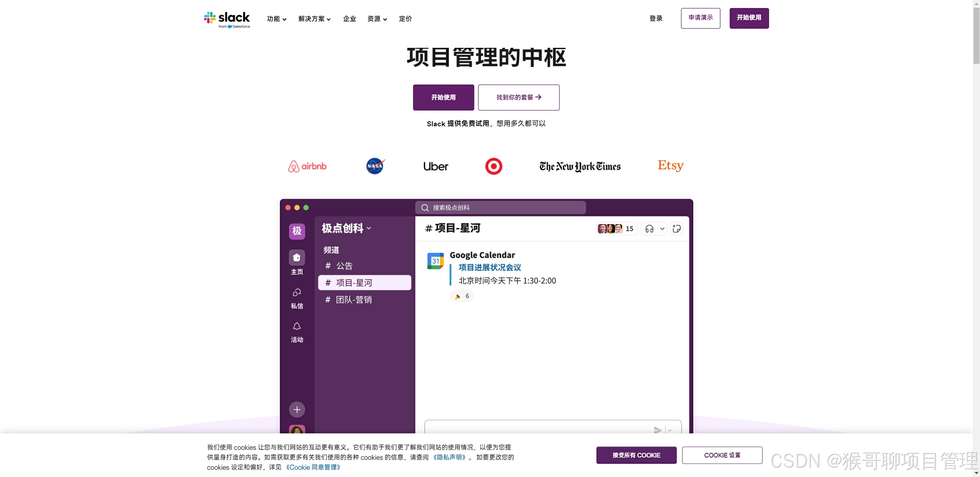The height and width of the screenshot is (477, 980).
Task: Click the 搜索极点创科 search field
Action: click(x=500, y=208)
